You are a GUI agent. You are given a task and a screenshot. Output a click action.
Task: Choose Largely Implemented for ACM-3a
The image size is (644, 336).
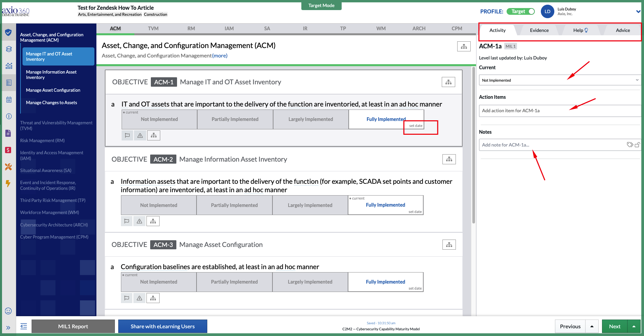tap(310, 282)
